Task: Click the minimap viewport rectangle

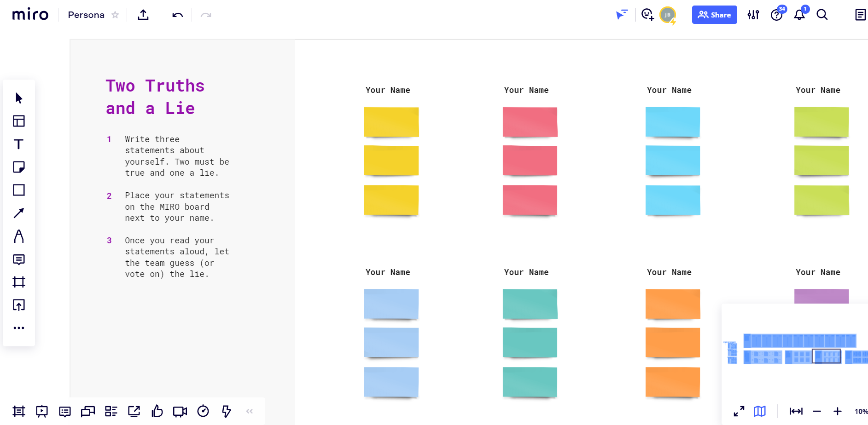Action: (827, 356)
